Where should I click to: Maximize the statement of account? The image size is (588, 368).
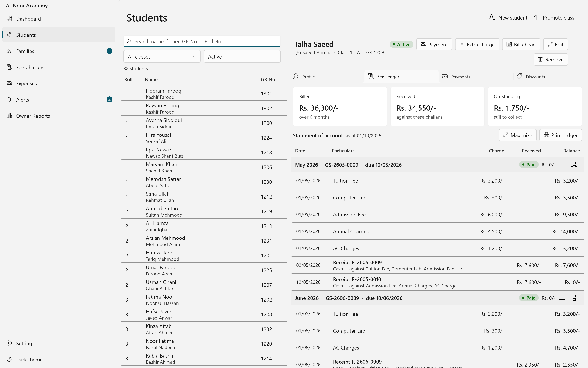518,135
